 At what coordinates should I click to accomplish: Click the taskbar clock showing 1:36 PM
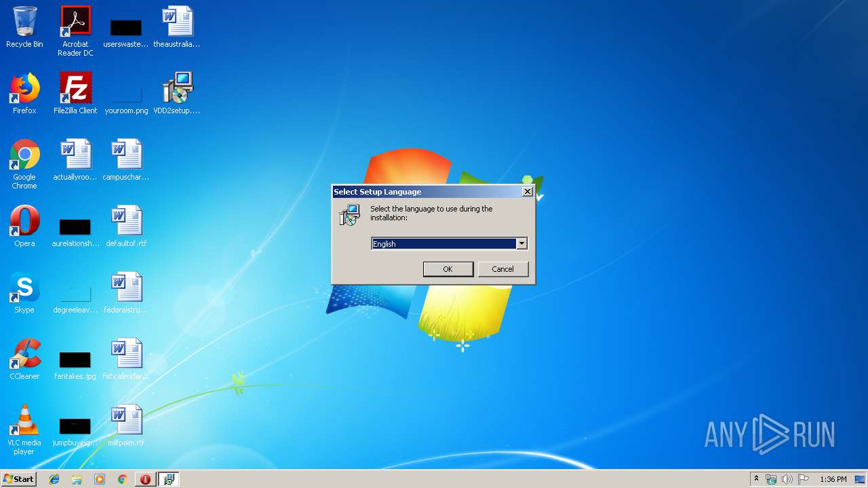(833, 479)
